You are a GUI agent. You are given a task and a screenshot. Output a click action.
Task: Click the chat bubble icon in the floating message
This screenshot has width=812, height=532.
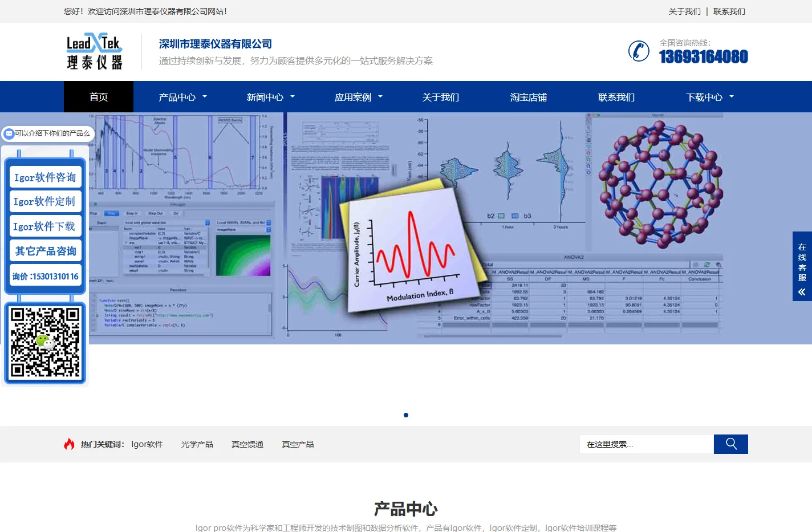pos(9,133)
